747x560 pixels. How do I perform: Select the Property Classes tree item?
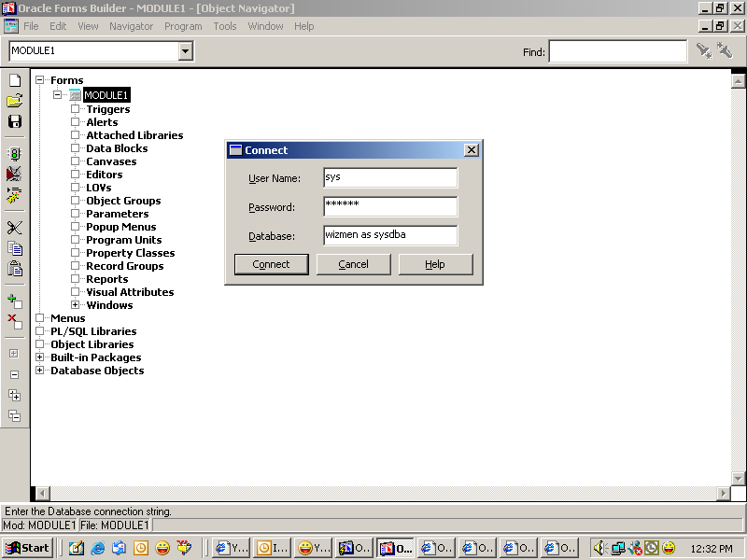click(x=131, y=253)
